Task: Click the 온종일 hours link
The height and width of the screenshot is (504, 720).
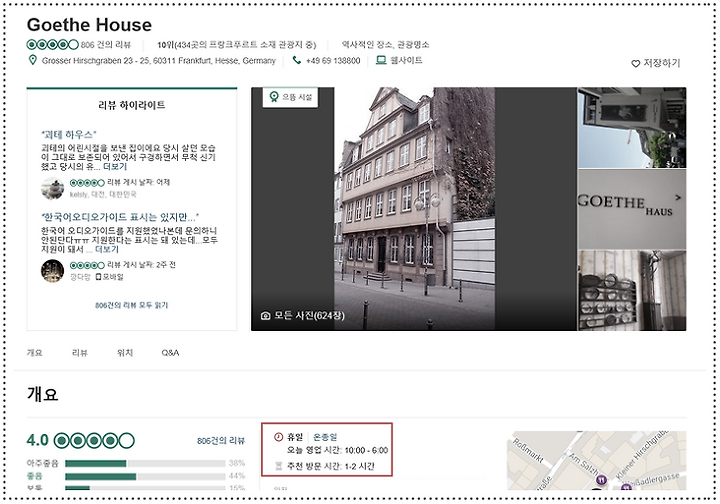Action: 325,437
